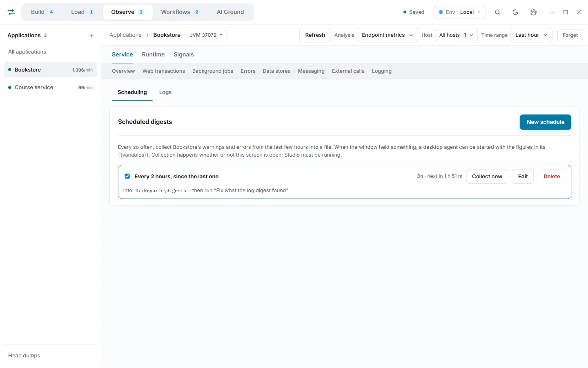Open the Logging sub-tab
The image size is (588, 368).
tap(382, 71)
